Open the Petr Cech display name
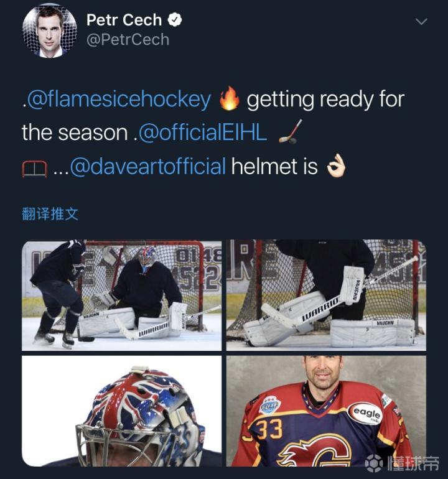The image size is (448, 479). tap(125, 20)
